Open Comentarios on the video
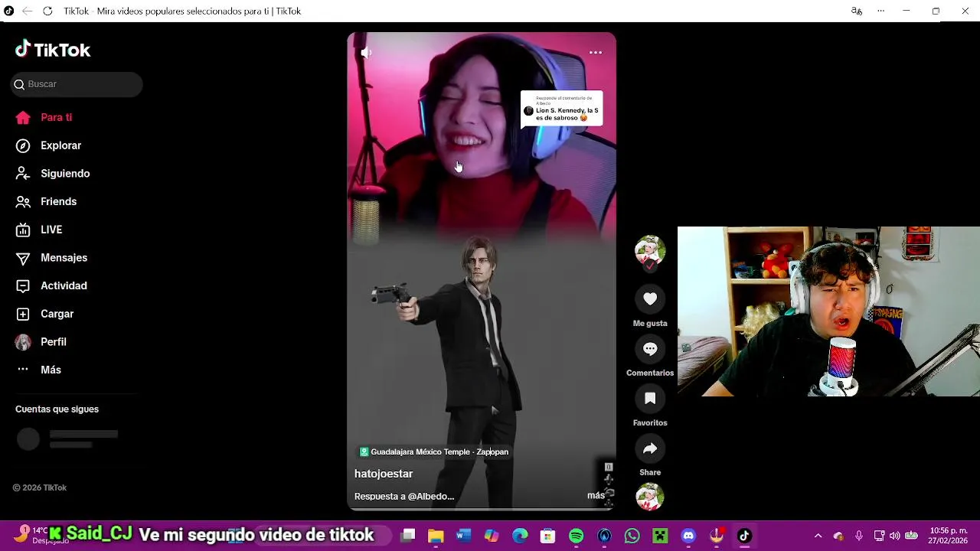 click(x=650, y=349)
